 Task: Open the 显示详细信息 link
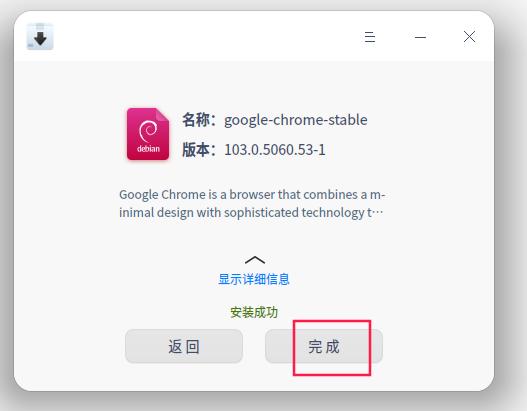[254, 279]
